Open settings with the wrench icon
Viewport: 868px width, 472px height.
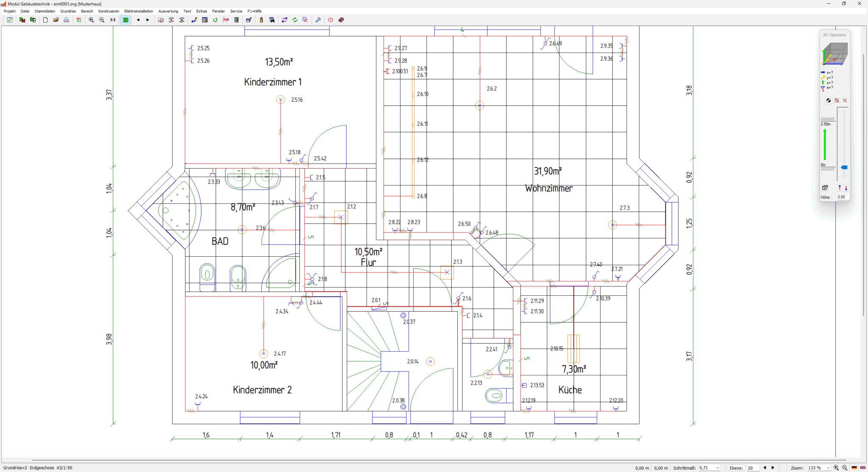(x=318, y=20)
